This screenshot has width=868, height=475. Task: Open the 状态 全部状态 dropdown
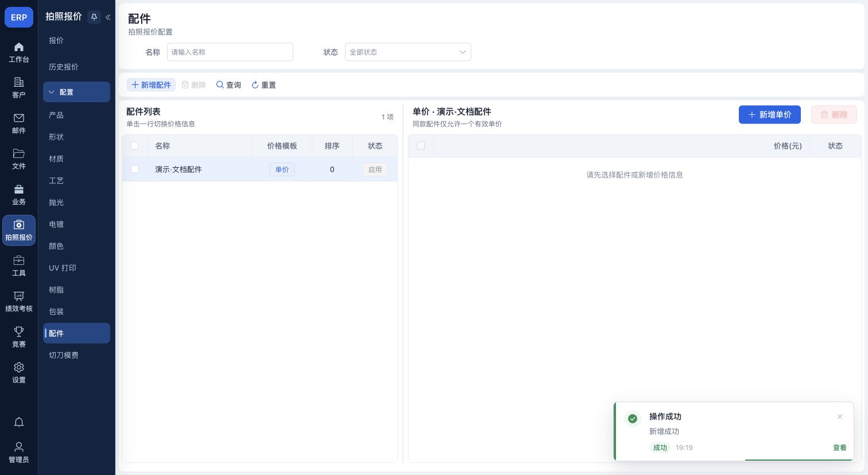[x=408, y=52]
